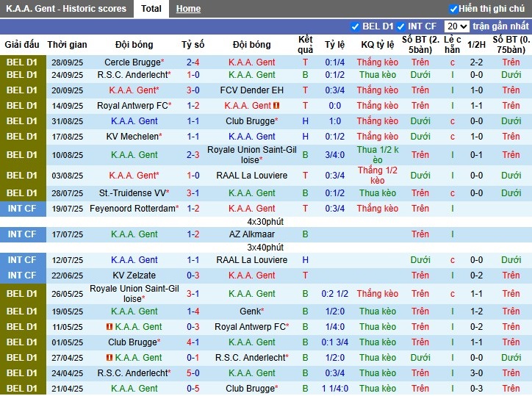Click the Feyenoord Rotterdam team link

132,209
